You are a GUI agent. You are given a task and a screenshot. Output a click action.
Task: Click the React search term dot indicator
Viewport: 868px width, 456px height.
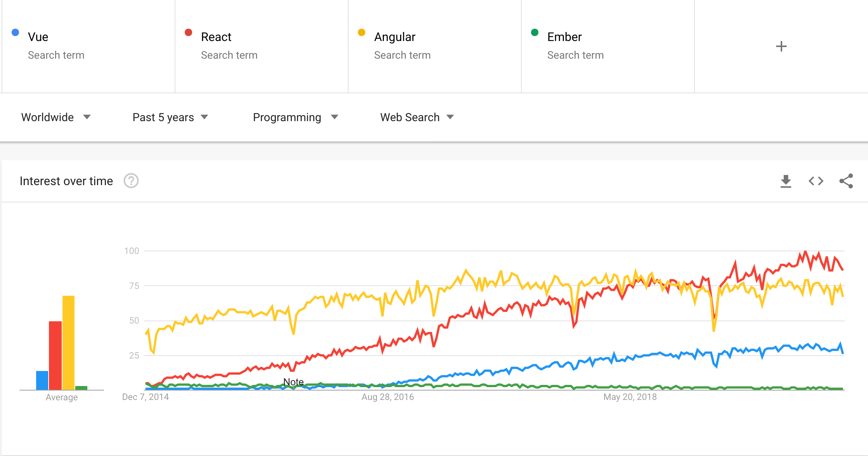192,37
